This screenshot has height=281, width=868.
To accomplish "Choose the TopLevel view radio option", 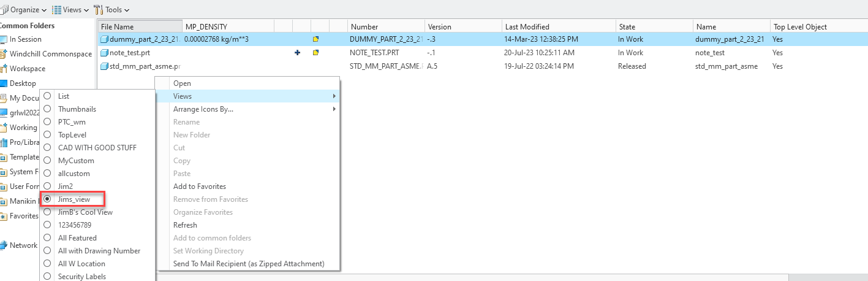I will 47,135.
